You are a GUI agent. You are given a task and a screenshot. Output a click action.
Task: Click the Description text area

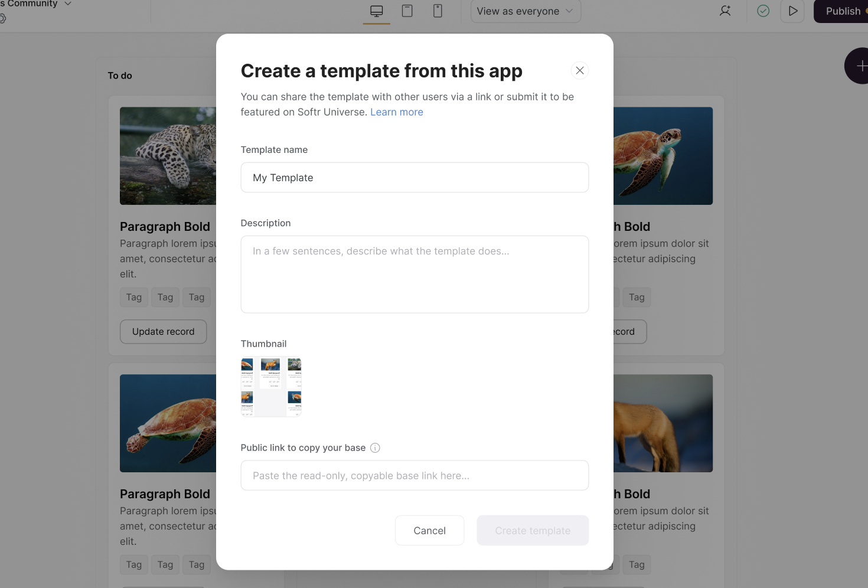pos(415,275)
